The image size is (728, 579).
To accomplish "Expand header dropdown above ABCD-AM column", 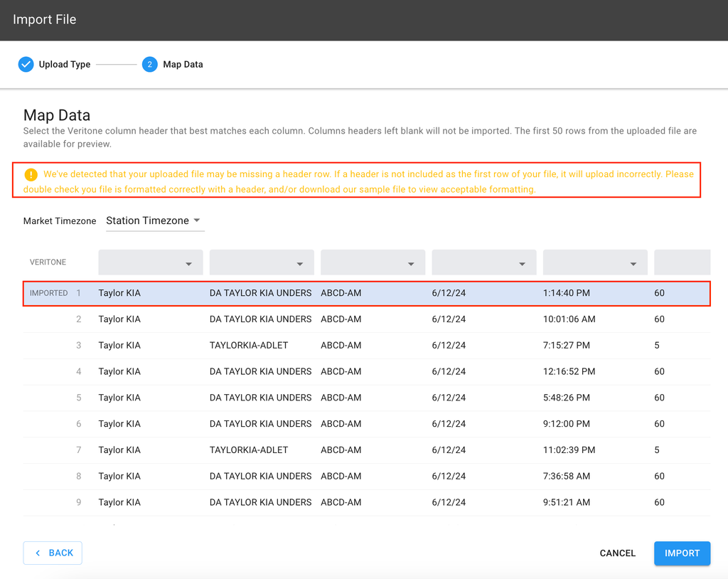I will [x=373, y=262].
